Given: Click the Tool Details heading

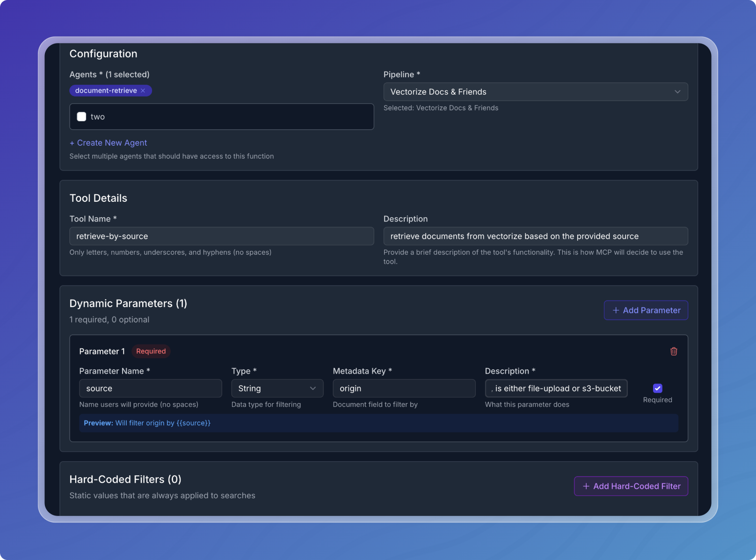Looking at the screenshot, I should point(98,198).
